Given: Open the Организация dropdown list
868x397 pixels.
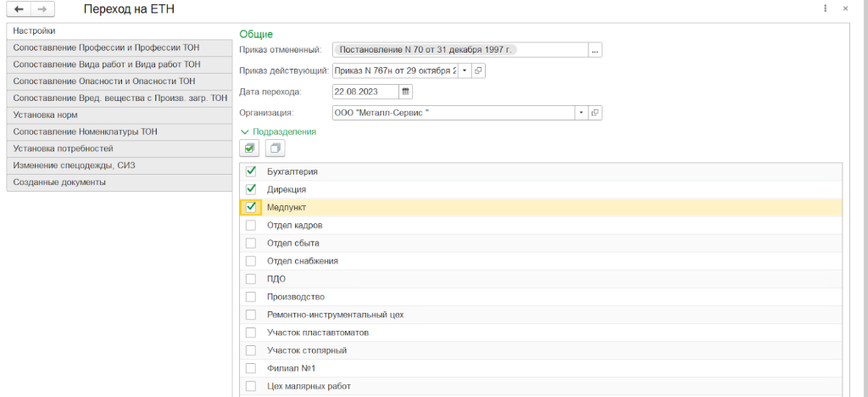Looking at the screenshot, I should (x=581, y=113).
